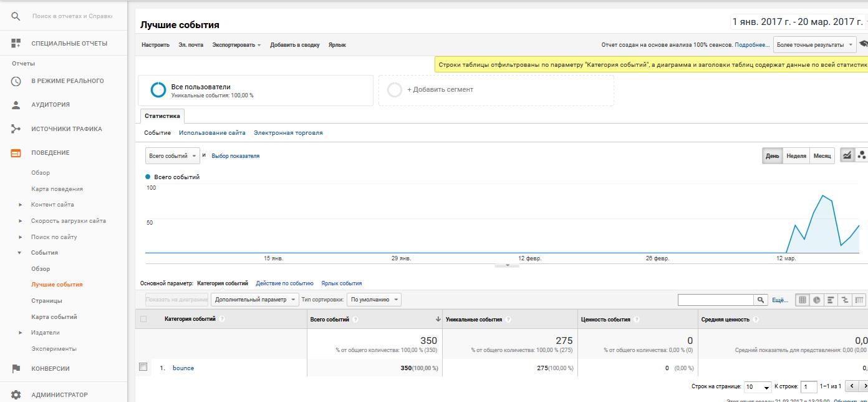Click help icon next to Ценность события

click(636, 319)
